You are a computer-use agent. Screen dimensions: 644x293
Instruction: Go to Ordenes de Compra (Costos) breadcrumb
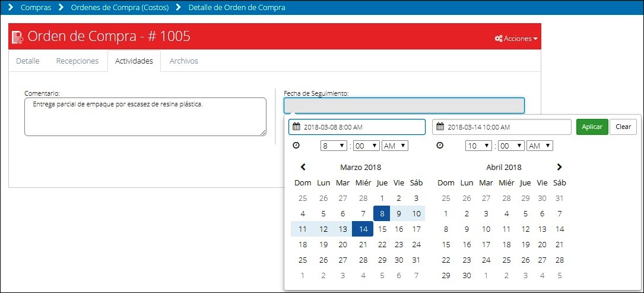tap(120, 7)
